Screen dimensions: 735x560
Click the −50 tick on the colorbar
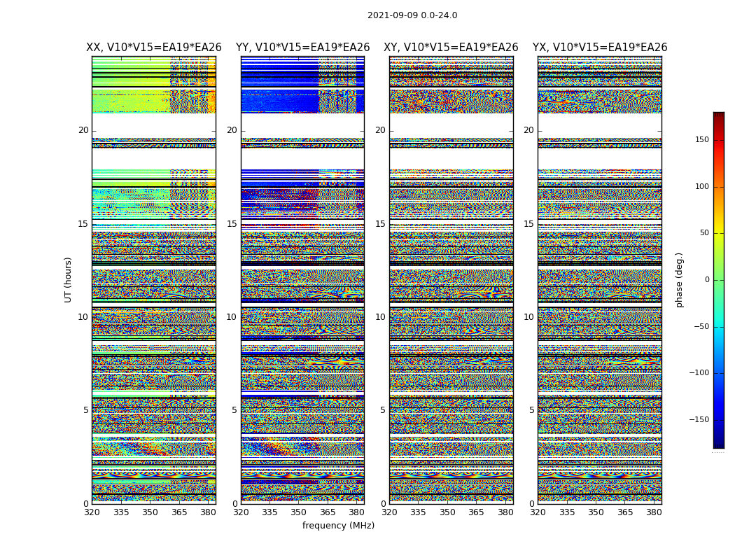coord(701,326)
